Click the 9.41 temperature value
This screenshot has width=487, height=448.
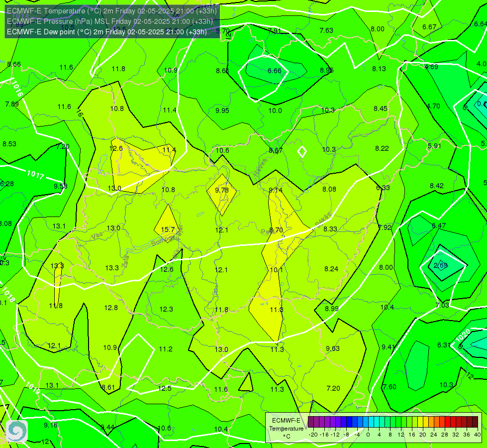[388, 347]
